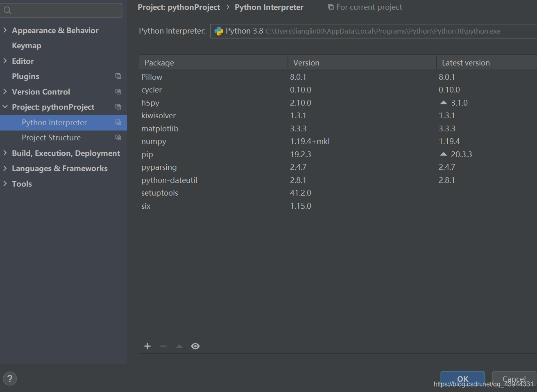Toggle show early releases eye icon
Screen dimensions: 537x392
tap(195, 346)
